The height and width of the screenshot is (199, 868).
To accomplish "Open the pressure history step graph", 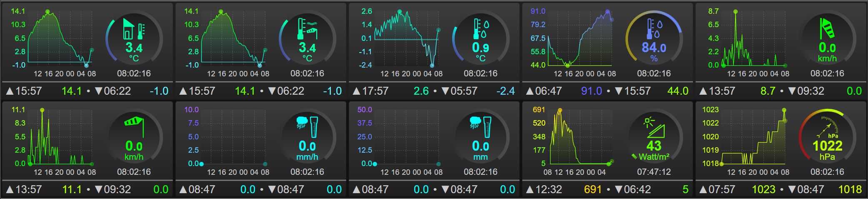I will click(753, 137).
